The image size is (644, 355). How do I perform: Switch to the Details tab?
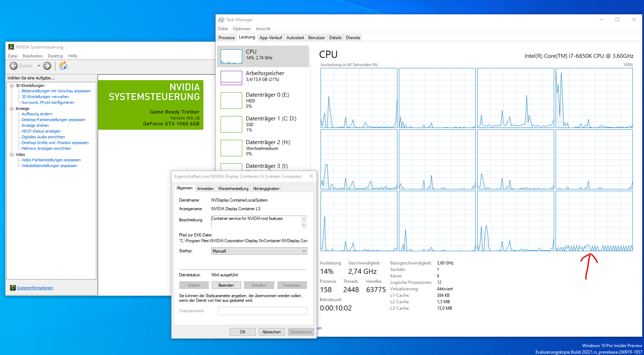(335, 38)
